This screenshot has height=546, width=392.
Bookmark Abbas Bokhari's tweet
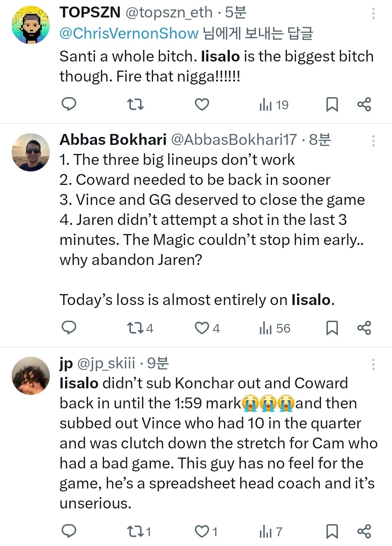[332, 328]
